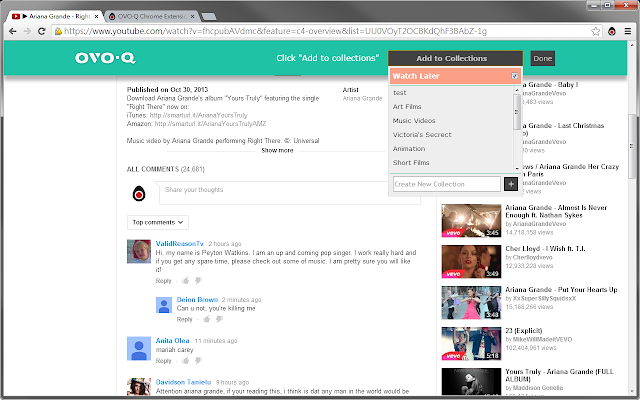The height and width of the screenshot is (400, 640).
Task: Open the Ariana Grande Her Crazy Paris title
Action: [570, 170]
